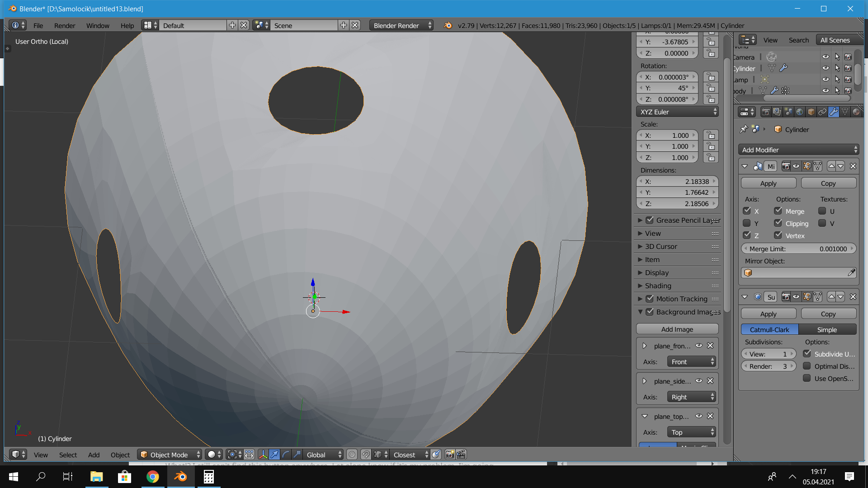Apply the Subdivision Surface modifier
Image resolution: width=868 pixels, height=488 pixels.
click(x=768, y=313)
